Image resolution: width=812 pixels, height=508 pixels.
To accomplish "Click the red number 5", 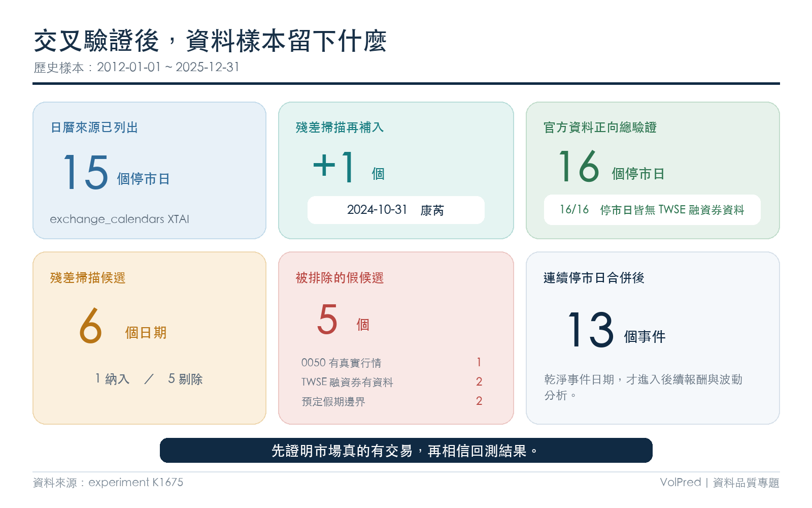I will [327, 319].
